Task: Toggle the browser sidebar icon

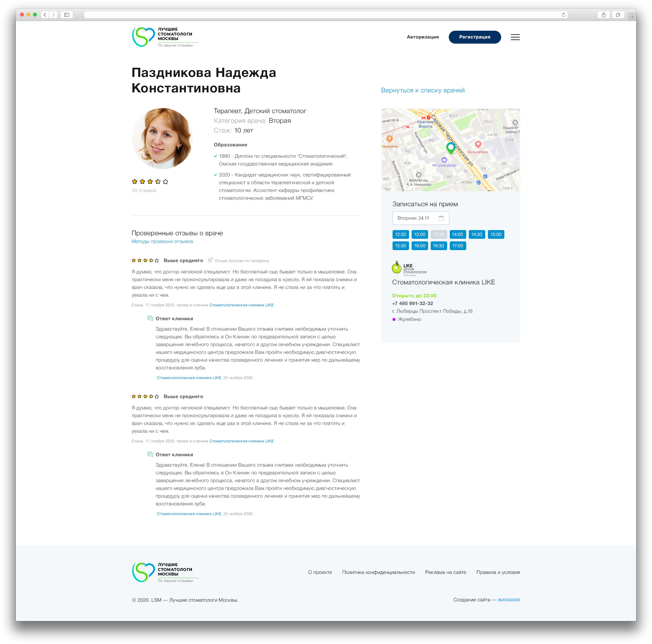Action: coord(67,15)
